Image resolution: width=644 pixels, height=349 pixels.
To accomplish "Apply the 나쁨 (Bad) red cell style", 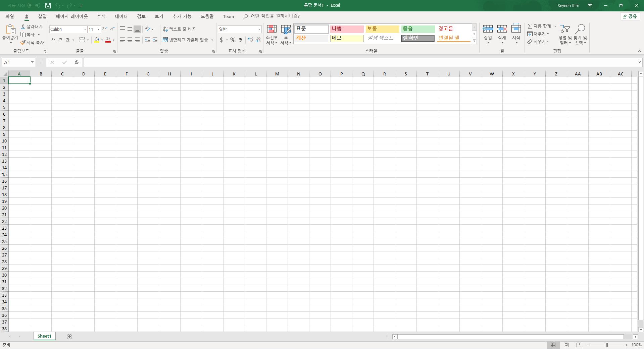I will [x=347, y=29].
